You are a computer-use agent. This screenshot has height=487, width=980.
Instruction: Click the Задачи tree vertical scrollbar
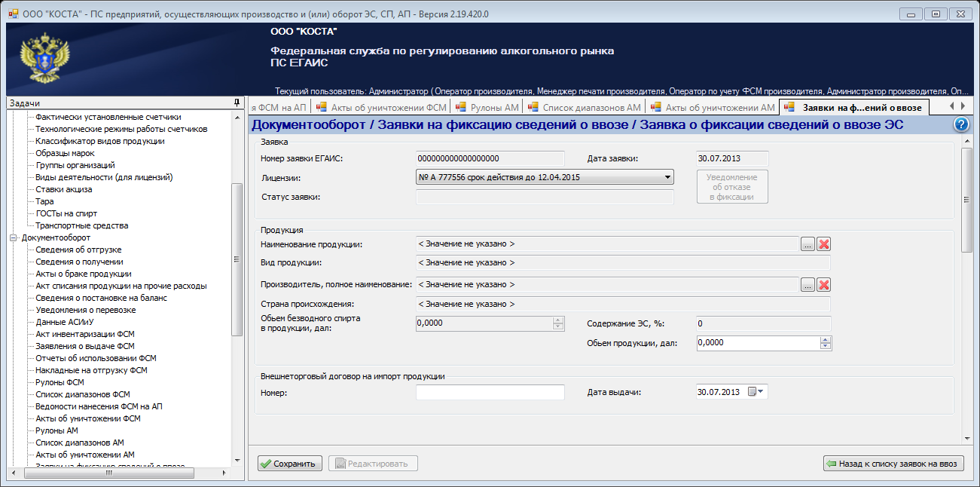click(237, 260)
